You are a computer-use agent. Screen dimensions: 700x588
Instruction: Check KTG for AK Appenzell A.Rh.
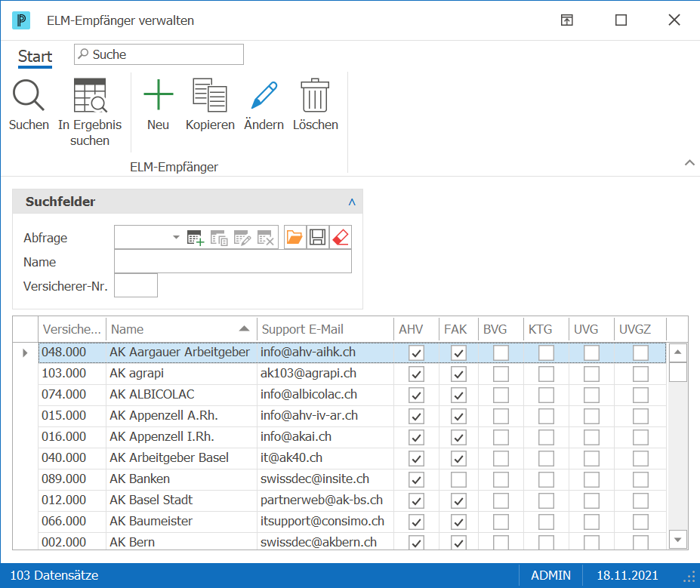pyautogui.click(x=546, y=416)
